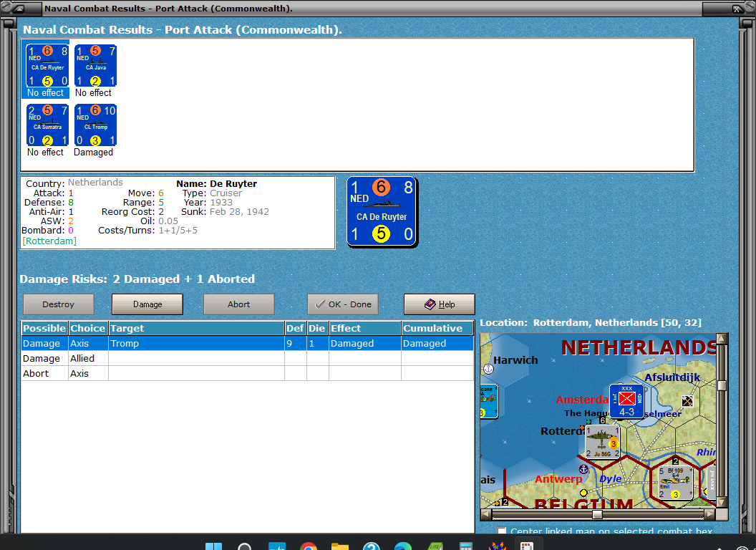Select the Damage Axis Tromp row

coord(248,344)
